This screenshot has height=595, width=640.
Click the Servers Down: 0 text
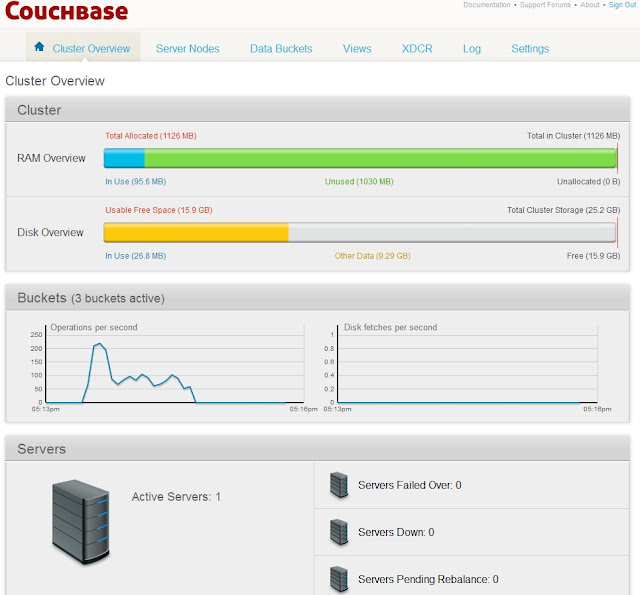[x=396, y=532]
